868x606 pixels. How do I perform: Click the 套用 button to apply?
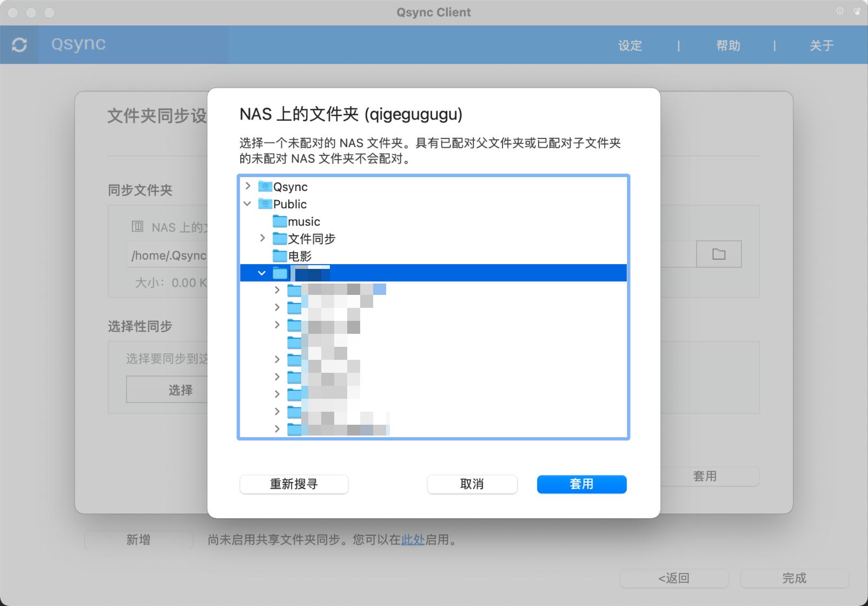(581, 484)
